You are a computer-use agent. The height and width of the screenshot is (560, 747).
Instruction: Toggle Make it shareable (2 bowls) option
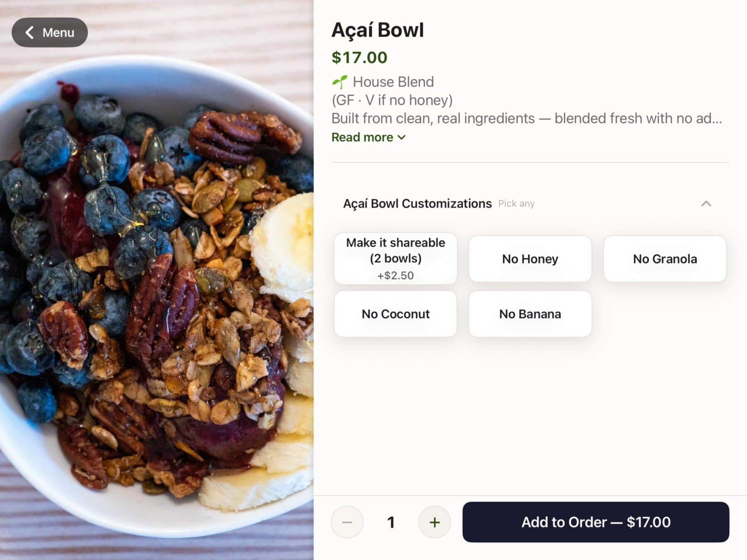click(395, 258)
